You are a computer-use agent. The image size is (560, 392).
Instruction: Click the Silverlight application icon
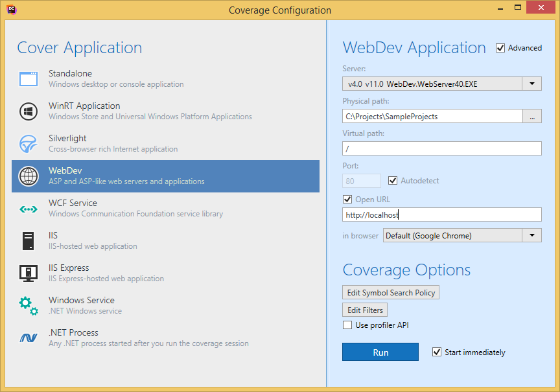pyautogui.click(x=29, y=144)
